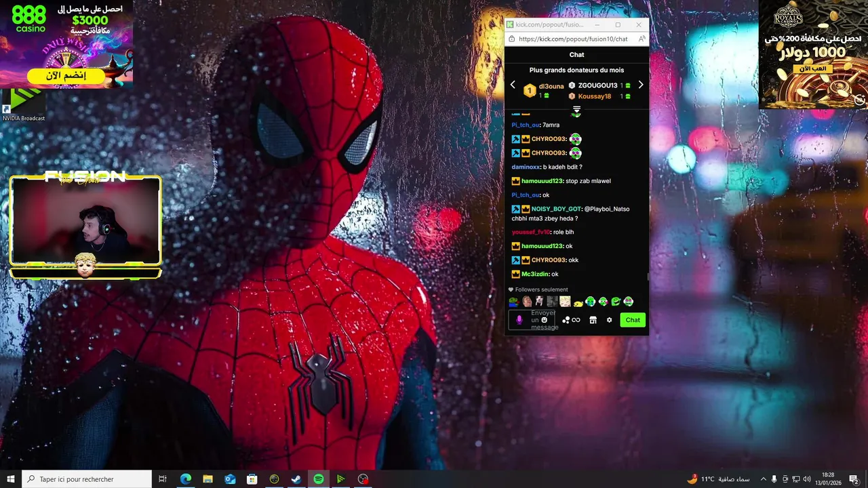Show previous donors with left arrow

point(513,85)
